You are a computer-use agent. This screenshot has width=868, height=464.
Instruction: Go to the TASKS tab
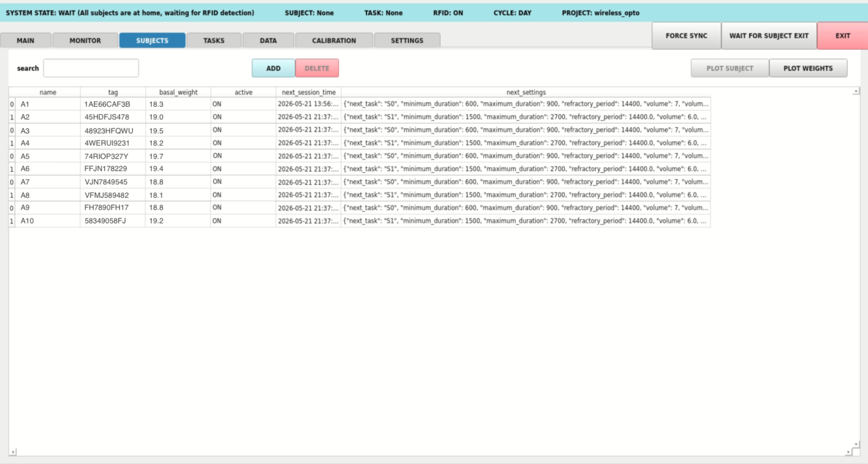(214, 40)
